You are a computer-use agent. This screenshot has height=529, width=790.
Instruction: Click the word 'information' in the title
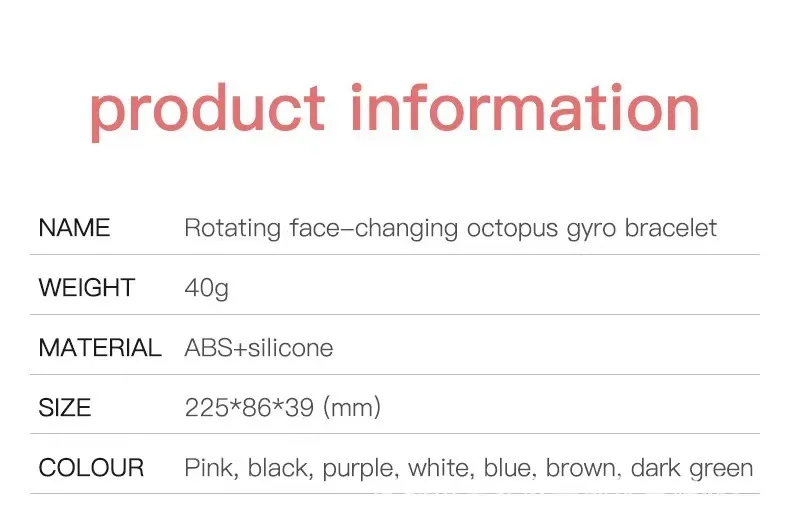(x=525, y=107)
